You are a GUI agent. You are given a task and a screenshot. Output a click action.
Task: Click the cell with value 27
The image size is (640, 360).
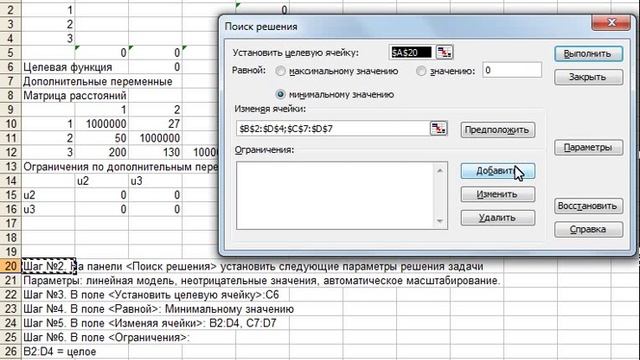pyautogui.click(x=156, y=124)
